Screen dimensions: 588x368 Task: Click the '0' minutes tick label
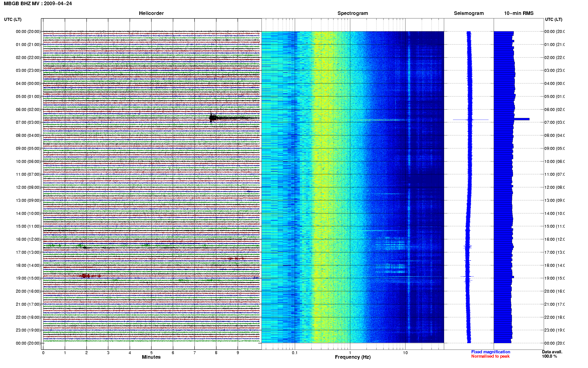point(43,353)
